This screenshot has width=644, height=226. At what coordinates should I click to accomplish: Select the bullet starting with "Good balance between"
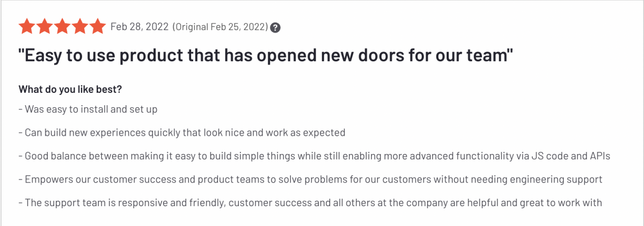pyautogui.click(x=314, y=156)
